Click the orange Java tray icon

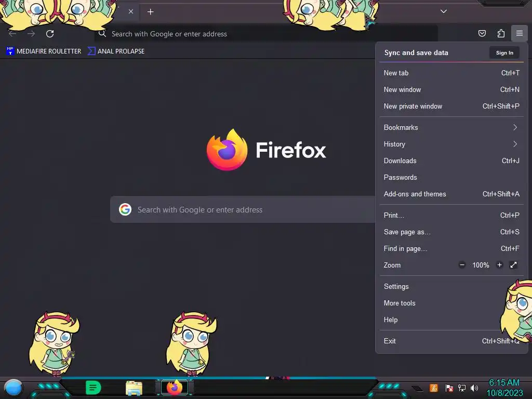[433, 388]
